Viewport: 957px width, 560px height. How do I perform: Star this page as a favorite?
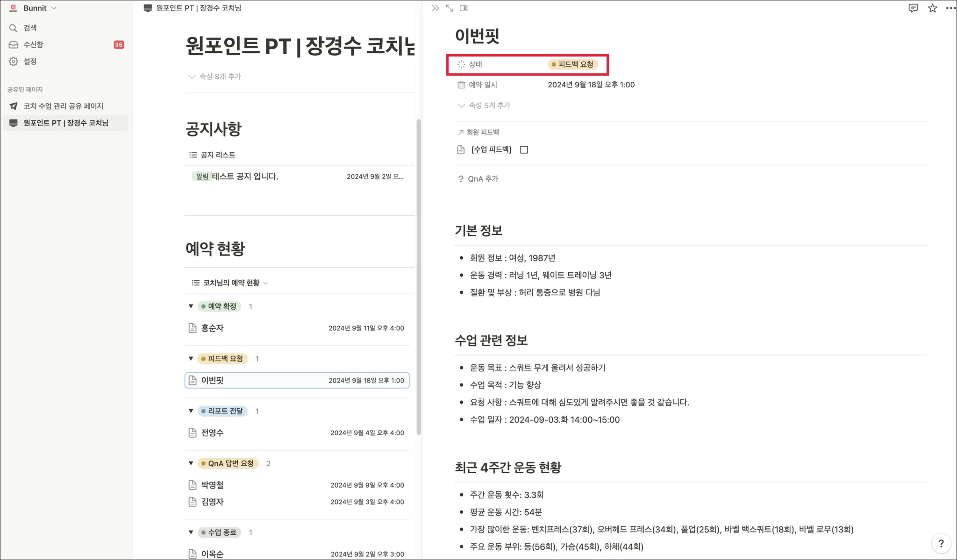(932, 8)
